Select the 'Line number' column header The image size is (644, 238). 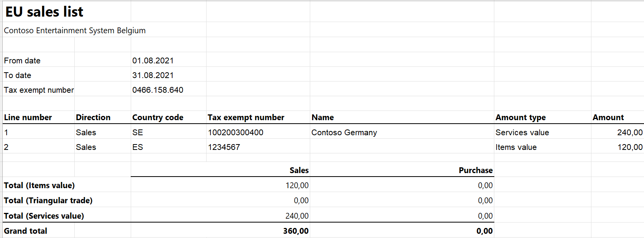[x=28, y=117]
